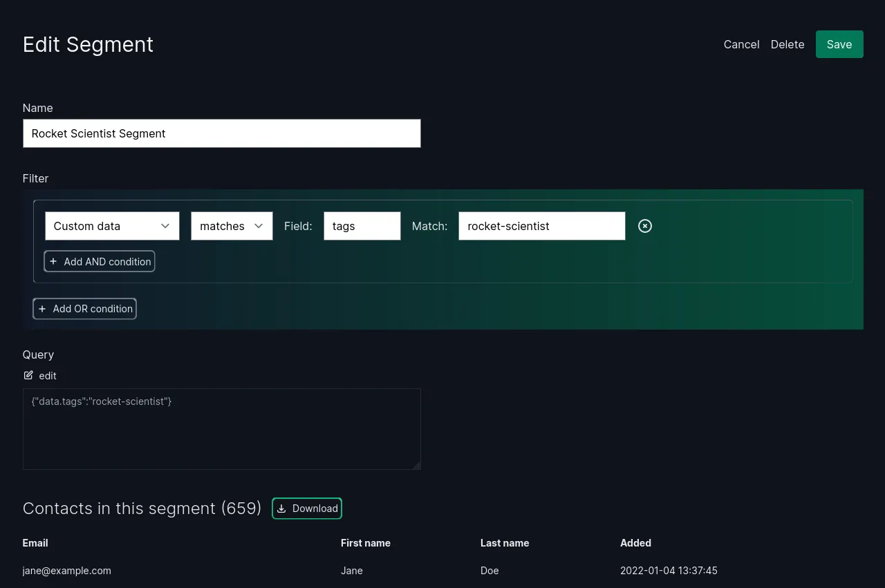Screen dimensions: 885x588
Task: Click the First name column header
Action: pyautogui.click(x=365, y=543)
